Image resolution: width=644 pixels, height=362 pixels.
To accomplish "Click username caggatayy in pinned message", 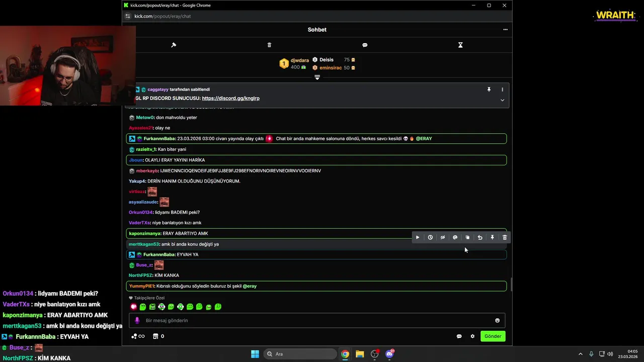I will (158, 89).
